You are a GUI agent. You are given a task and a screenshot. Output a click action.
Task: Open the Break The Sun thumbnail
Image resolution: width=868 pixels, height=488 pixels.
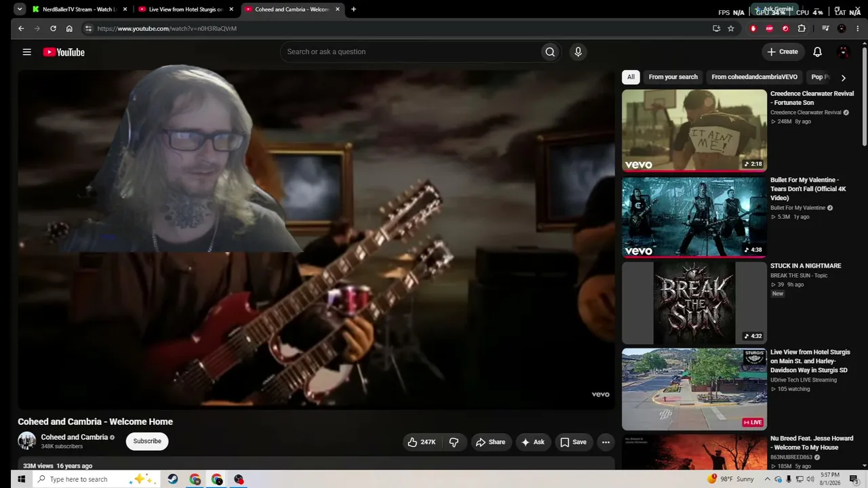click(x=694, y=303)
